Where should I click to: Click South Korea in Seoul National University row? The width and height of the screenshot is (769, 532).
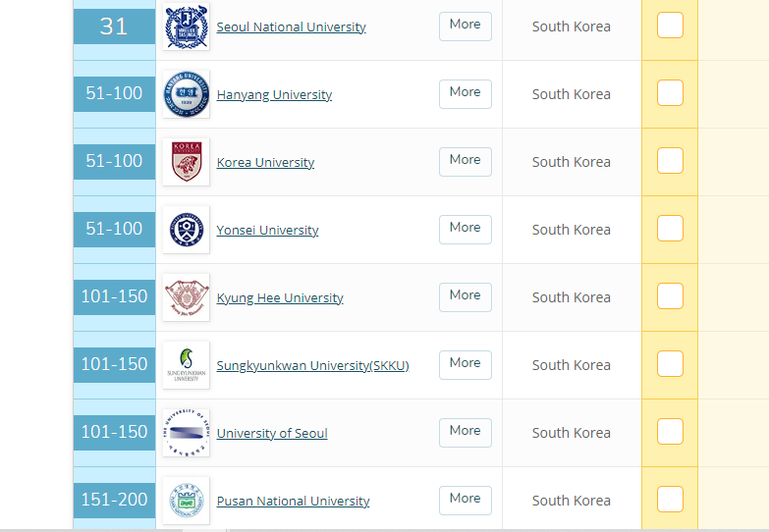coord(572,27)
